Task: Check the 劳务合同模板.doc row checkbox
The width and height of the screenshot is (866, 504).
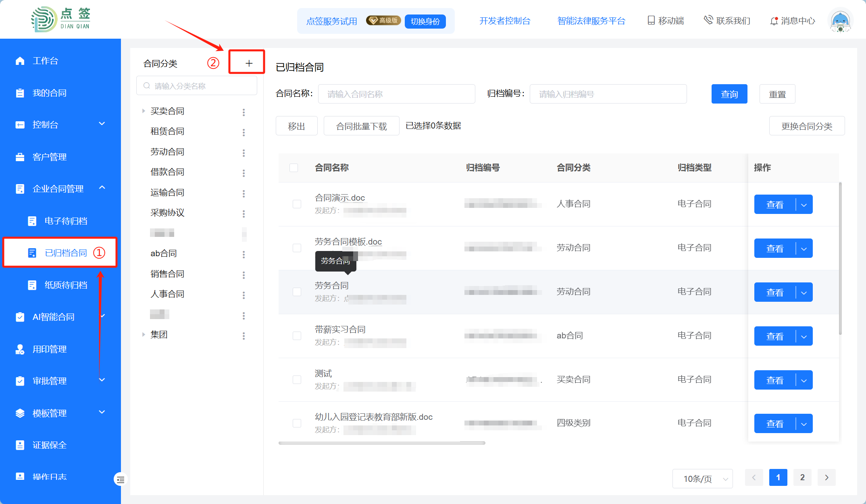Action: 297,248
